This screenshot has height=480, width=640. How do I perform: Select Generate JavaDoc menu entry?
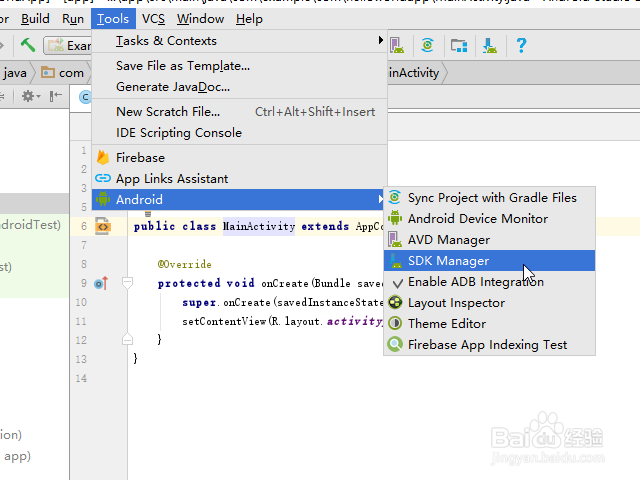pos(239,87)
